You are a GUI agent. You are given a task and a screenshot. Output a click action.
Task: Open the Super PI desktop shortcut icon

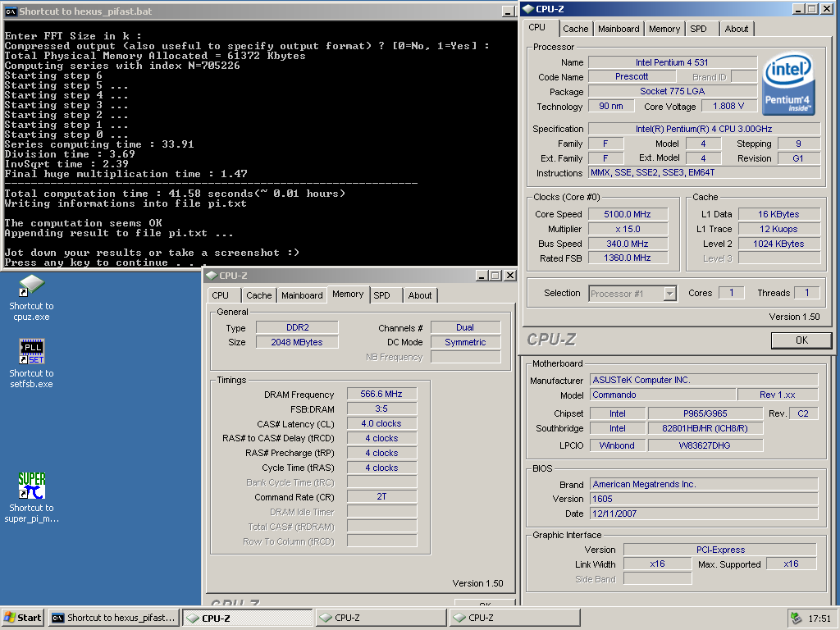tap(32, 486)
